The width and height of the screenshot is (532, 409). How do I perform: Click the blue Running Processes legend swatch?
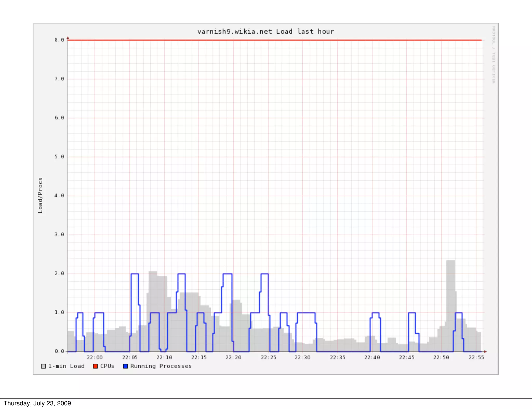click(125, 366)
